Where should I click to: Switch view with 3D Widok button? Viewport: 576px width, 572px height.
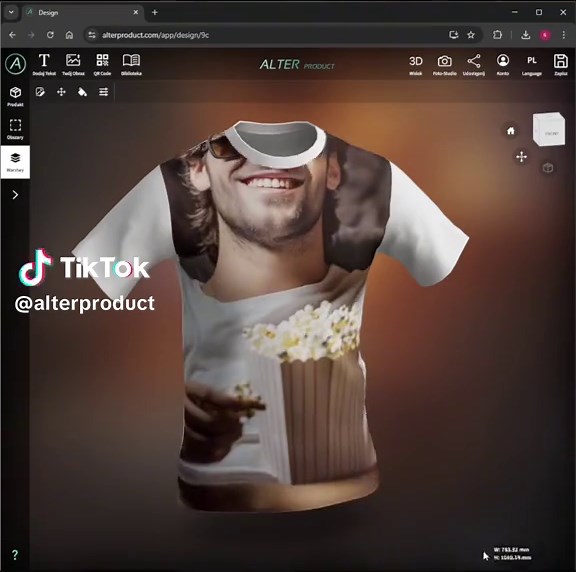click(x=416, y=65)
